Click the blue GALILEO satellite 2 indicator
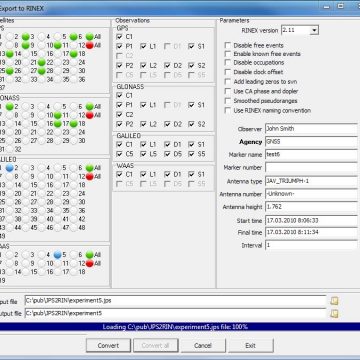The height and width of the screenshot is (360, 360). pos(10,168)
